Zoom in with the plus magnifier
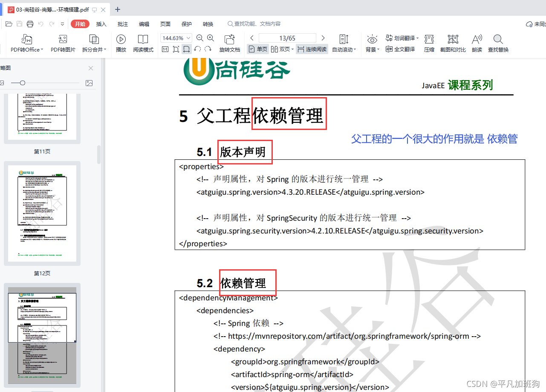 point(210,38)
